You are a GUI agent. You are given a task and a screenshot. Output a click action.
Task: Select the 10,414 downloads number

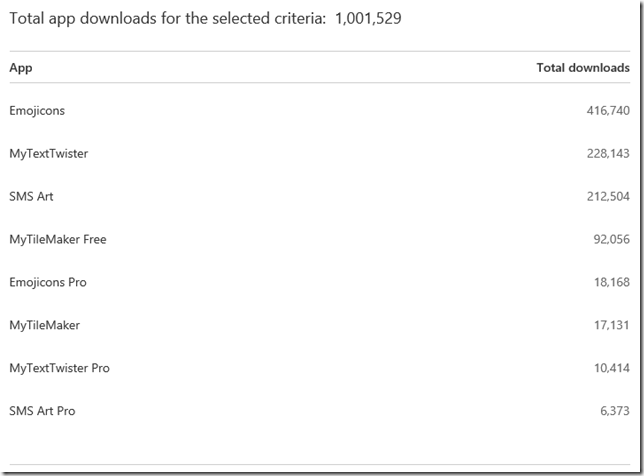click(x=611, y=369)
